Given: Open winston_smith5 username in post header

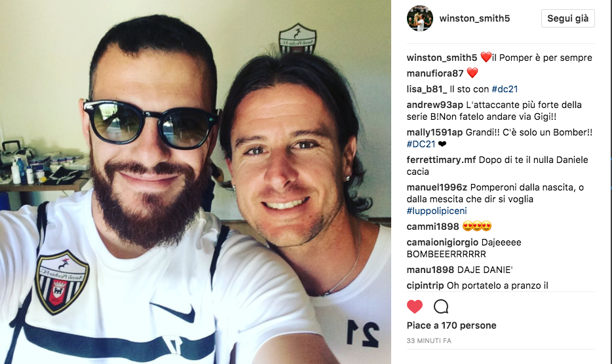Looking at the screenshot, I should pyautogui.click(x=474, y=18).
